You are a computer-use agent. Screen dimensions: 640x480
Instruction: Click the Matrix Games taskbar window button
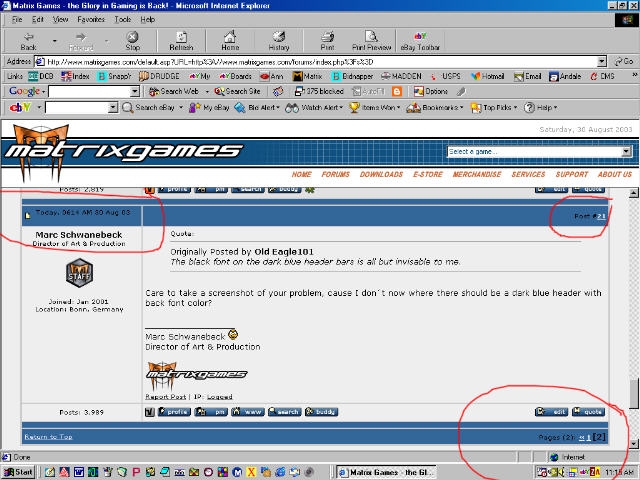[386, 472]
